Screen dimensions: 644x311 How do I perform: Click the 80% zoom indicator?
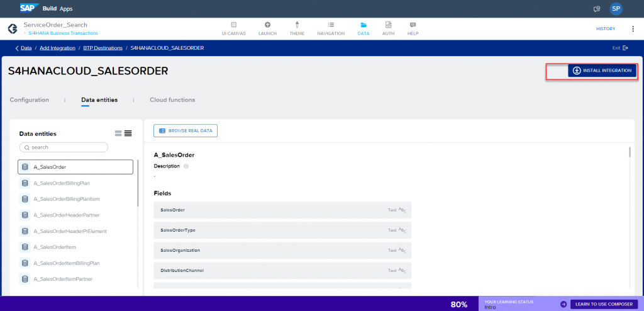click(459, 305)
